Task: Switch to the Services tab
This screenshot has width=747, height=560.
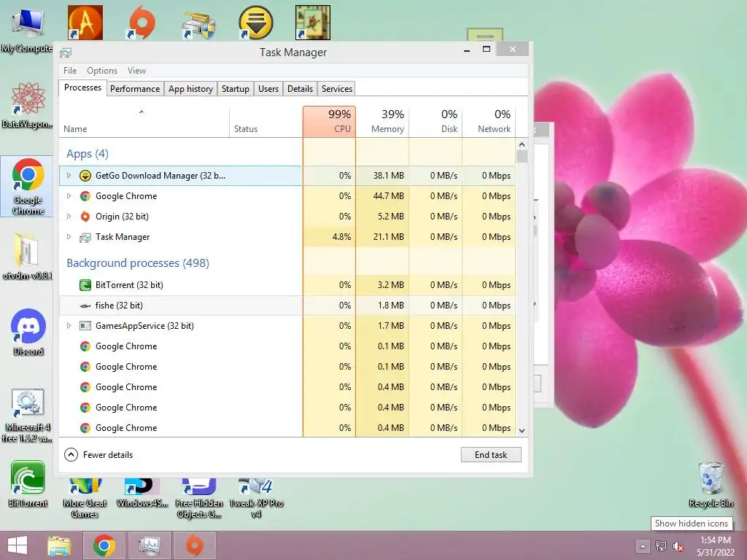Action: [337, 89]
